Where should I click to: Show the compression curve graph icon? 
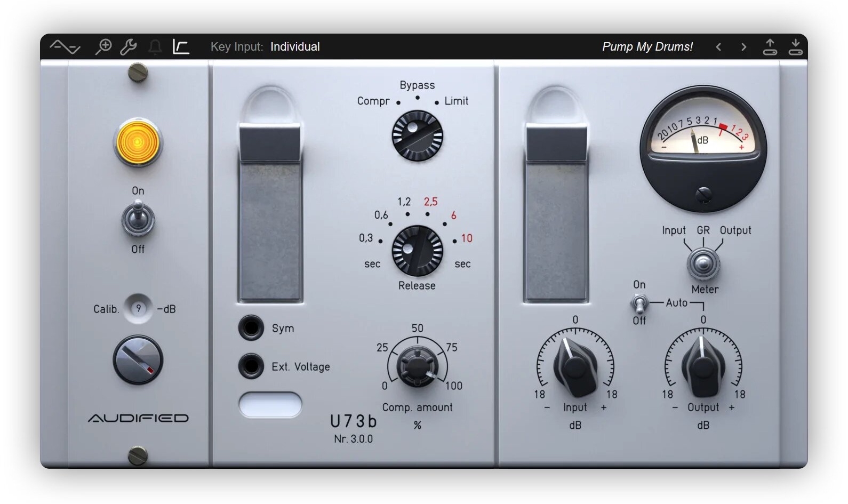(181, 47)
